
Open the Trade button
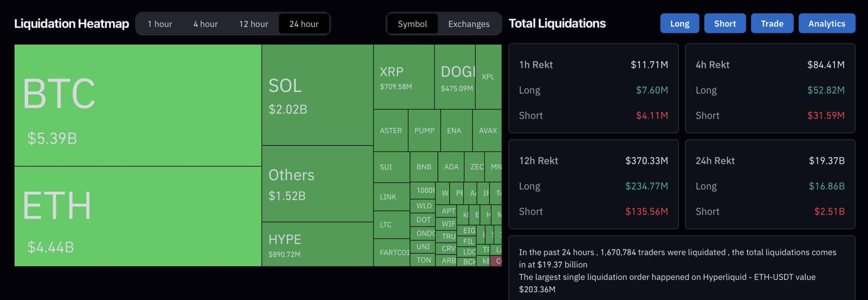point(772,23)
